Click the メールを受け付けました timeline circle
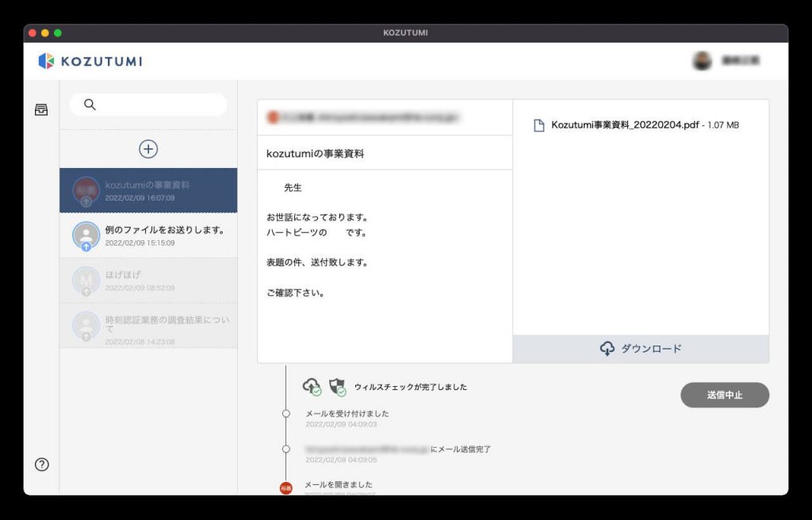 [285, 413]
